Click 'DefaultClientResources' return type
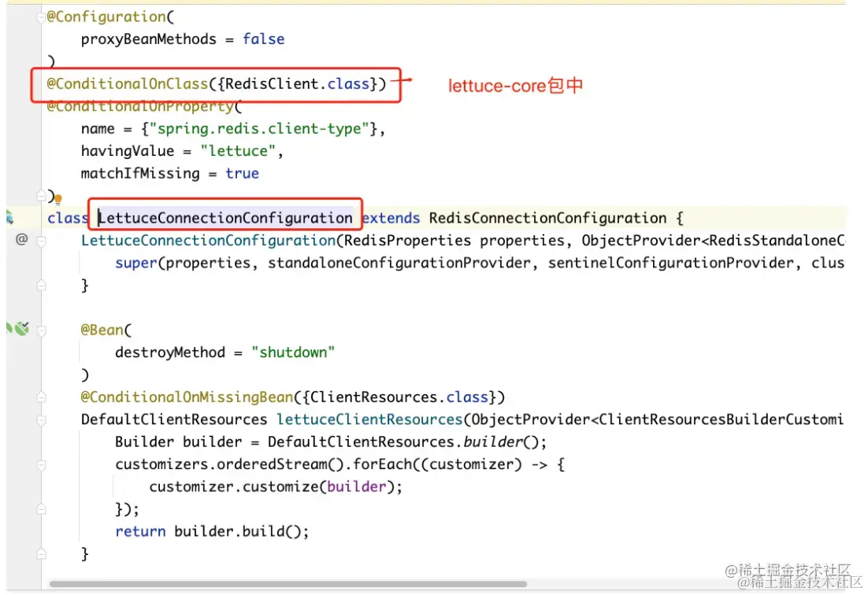Viewport: 868px width, 595px height. [x=174, y=419]
